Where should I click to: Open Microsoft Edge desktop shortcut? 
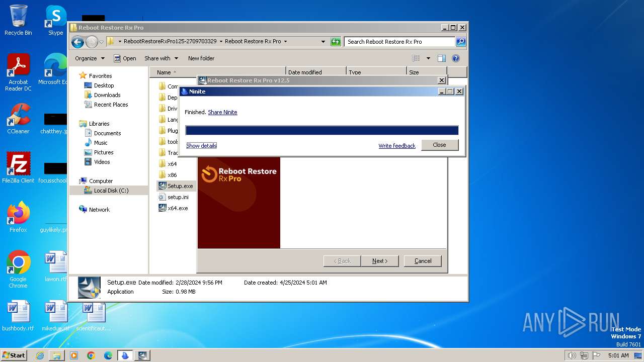[x=54, y=69]
